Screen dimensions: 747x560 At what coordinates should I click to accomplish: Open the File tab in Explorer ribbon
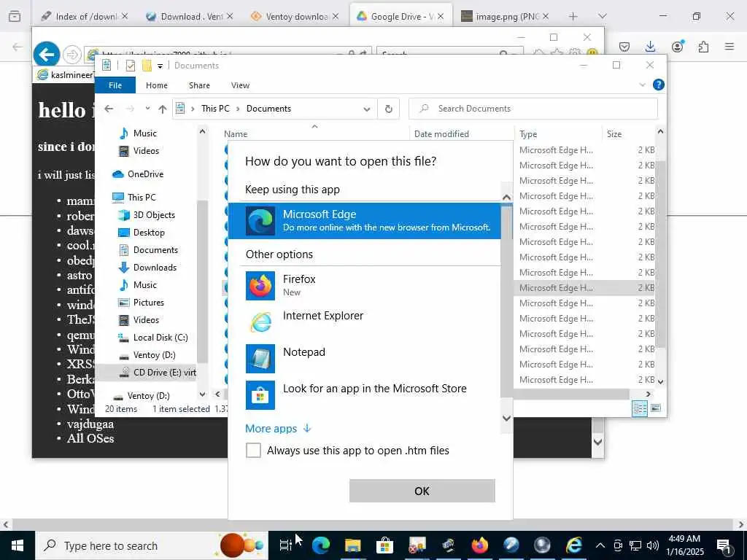point(115,85)
